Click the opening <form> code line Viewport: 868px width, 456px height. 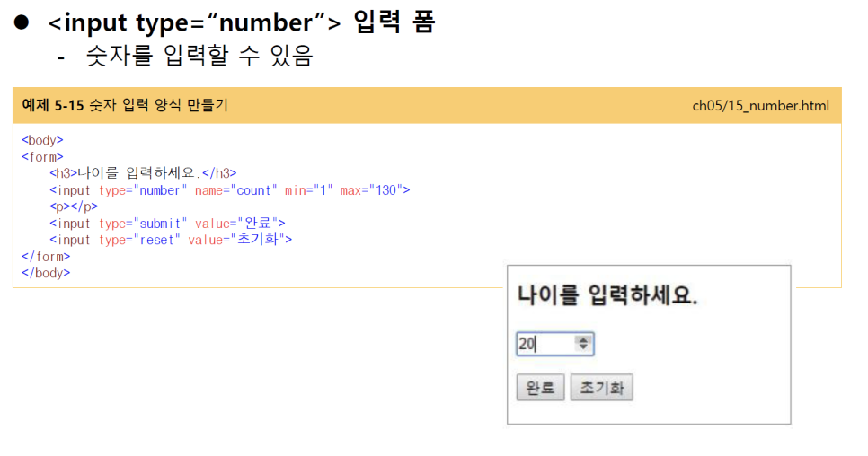42,157
